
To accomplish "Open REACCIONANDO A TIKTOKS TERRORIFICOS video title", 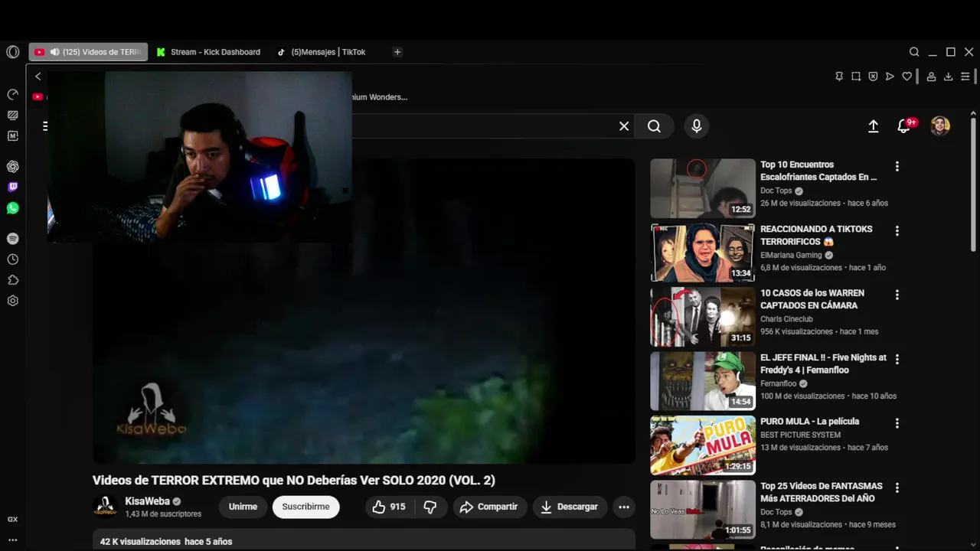I will point(816,235).
